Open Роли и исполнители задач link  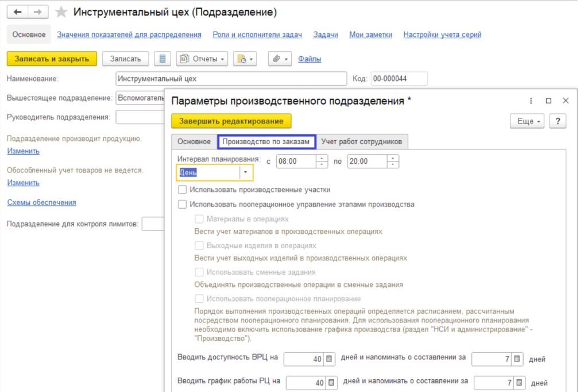[x=257, y=34]
